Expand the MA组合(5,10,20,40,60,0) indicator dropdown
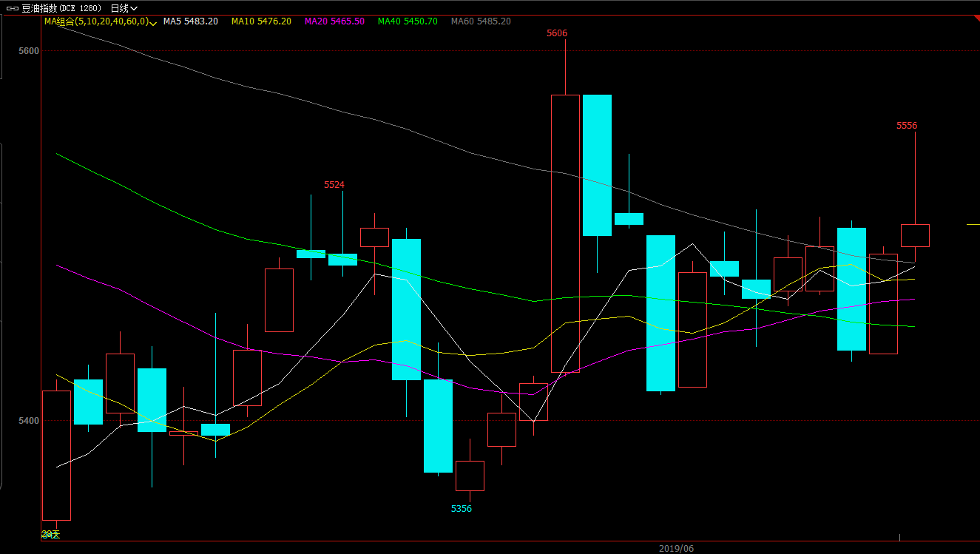 (x=100, y=21)
